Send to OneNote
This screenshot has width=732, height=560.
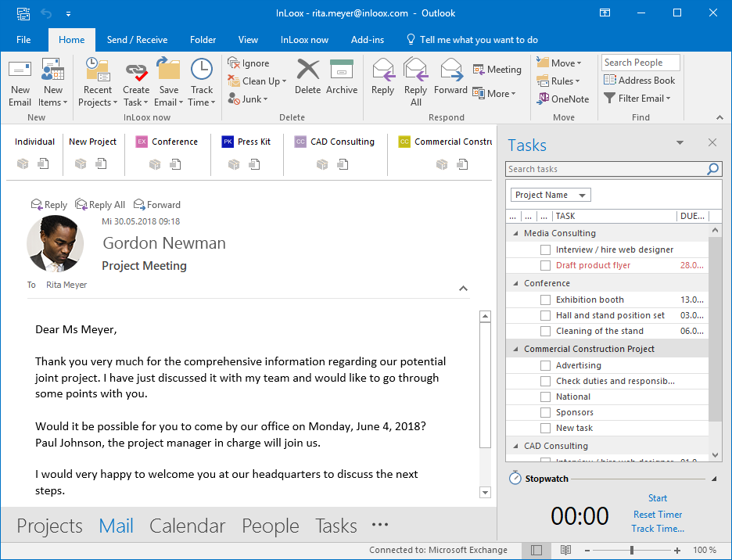pos(562,99)
